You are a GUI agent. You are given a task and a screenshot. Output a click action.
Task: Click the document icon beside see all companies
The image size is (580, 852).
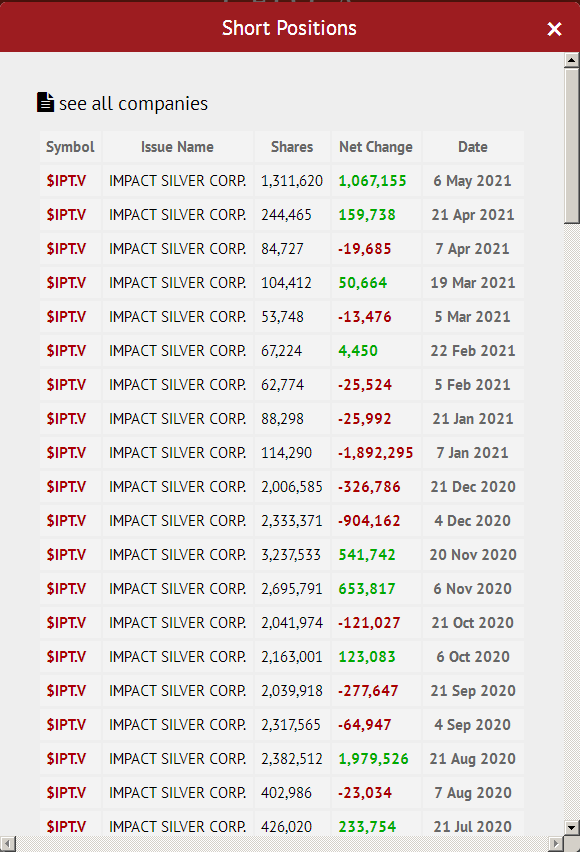click(45, 102)
